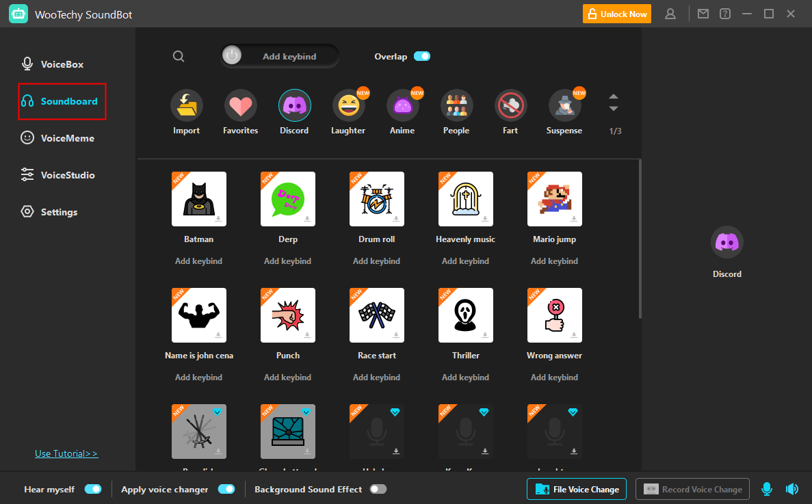The width and height of the screenshot is (812, 504).
Task: Mute the microphone icon in bottom bar
Action: 767,489
